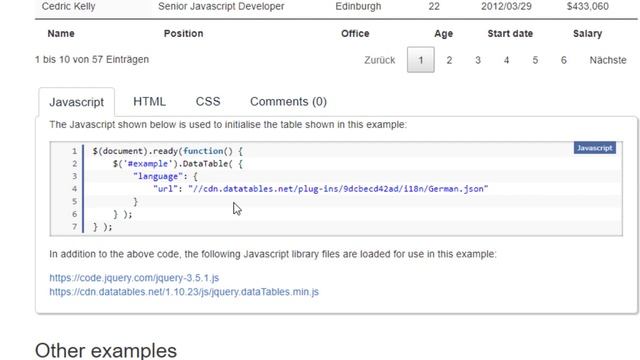The image size is (640, 360).
Task: Click the Start date footer column header
Action: tap(510, 33)
